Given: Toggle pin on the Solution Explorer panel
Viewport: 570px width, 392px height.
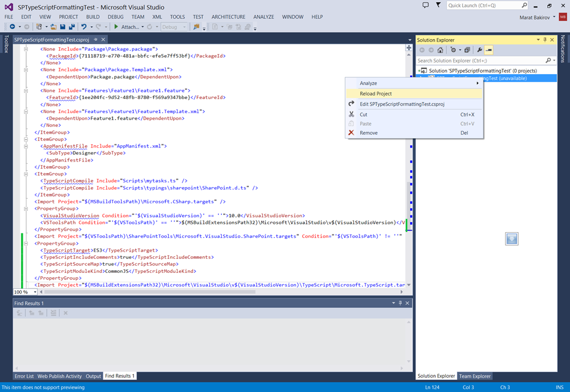Looking at the screenshot, I should 545,40.
